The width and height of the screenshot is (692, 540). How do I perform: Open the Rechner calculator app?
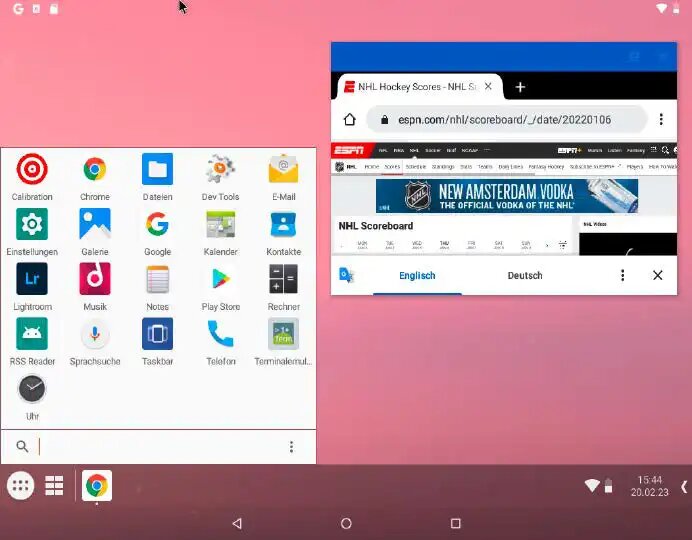coord(283,287)
